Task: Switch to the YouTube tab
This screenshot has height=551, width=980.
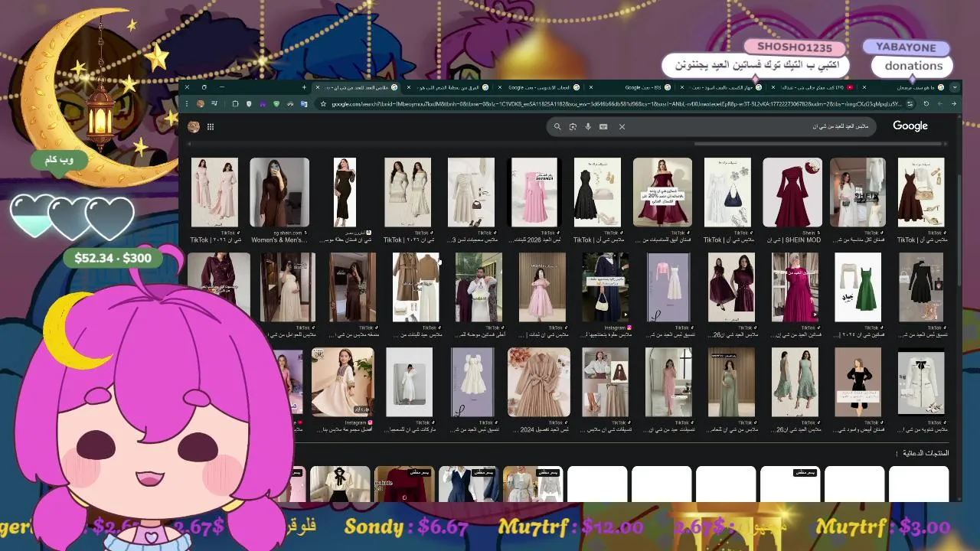Action: coord(812,87)
